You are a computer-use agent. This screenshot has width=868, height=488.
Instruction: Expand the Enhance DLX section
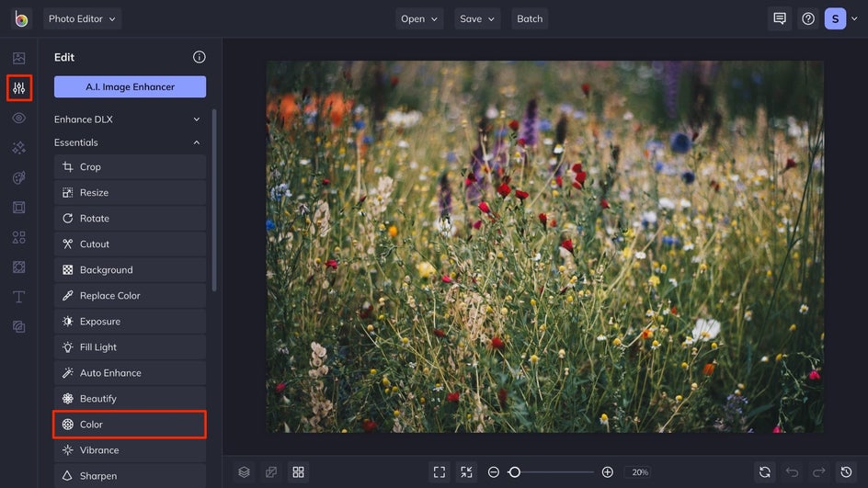(129, 119)
